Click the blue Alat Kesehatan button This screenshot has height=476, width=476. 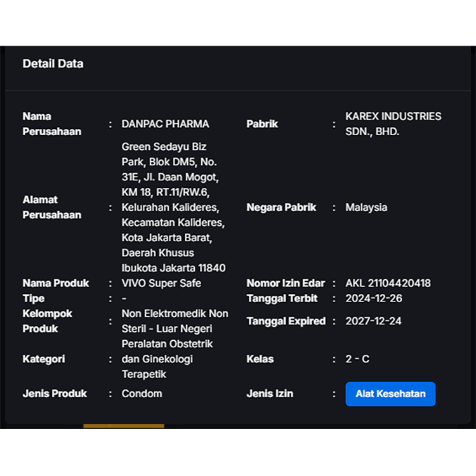[390, 393]
